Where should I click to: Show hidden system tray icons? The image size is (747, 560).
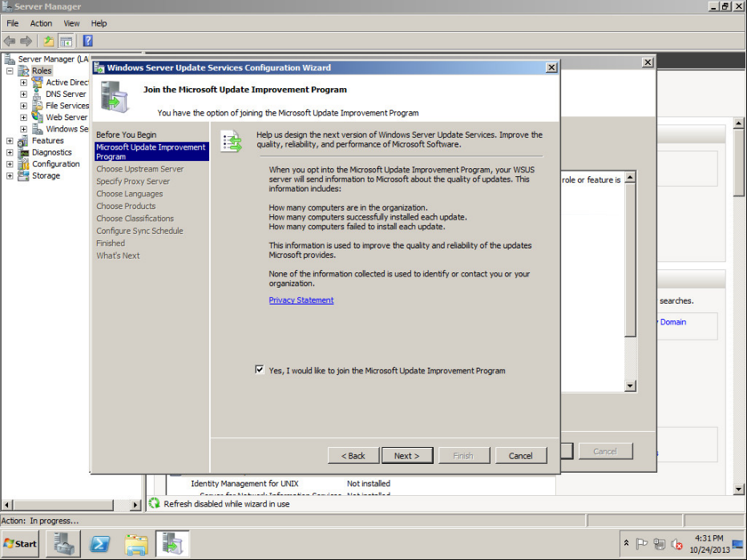coord(627,543)
